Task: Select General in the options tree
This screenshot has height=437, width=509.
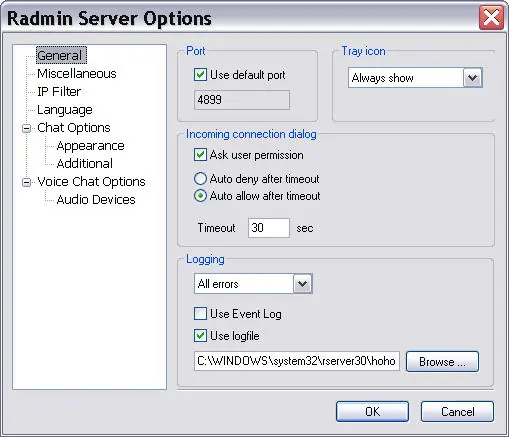Action: 61,55
